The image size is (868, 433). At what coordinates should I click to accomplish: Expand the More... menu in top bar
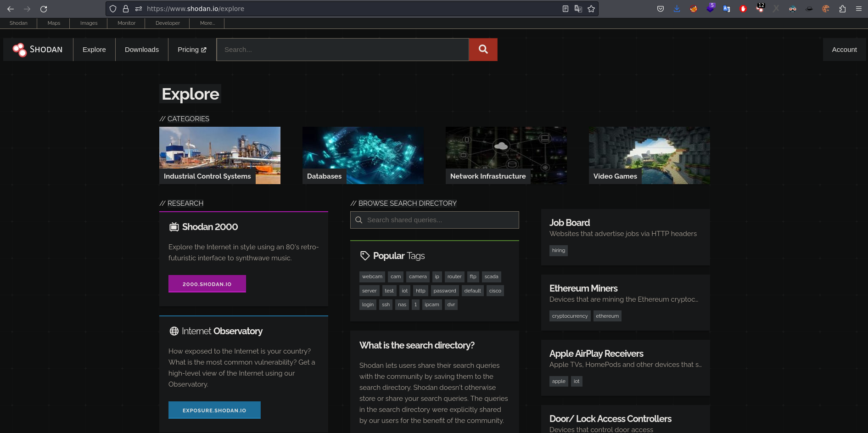pyautogui.click(x=207, y=23)
